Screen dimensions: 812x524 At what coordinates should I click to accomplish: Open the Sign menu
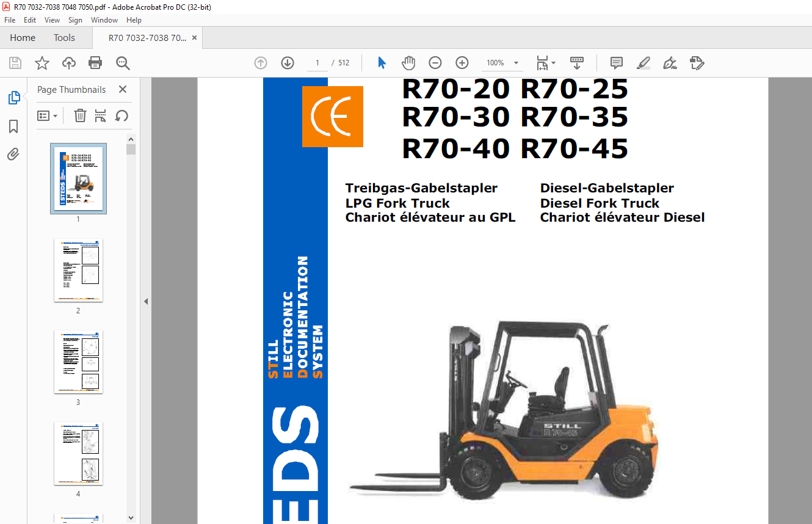tap(75, 20)
